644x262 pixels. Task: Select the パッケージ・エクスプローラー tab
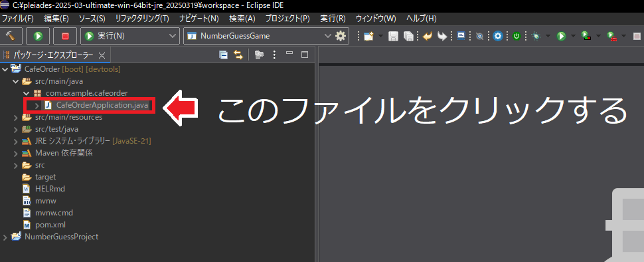53,55
